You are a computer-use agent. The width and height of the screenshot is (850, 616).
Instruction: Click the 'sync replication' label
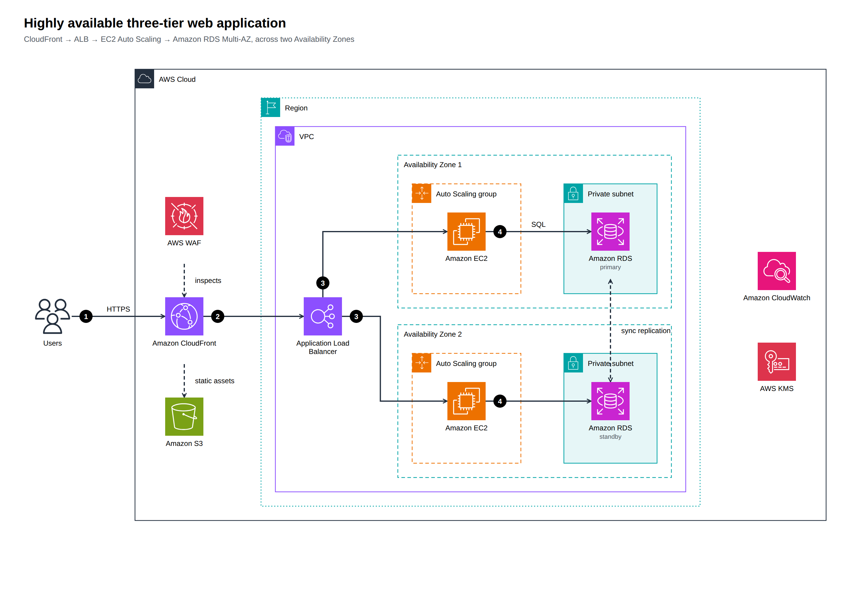646,331
